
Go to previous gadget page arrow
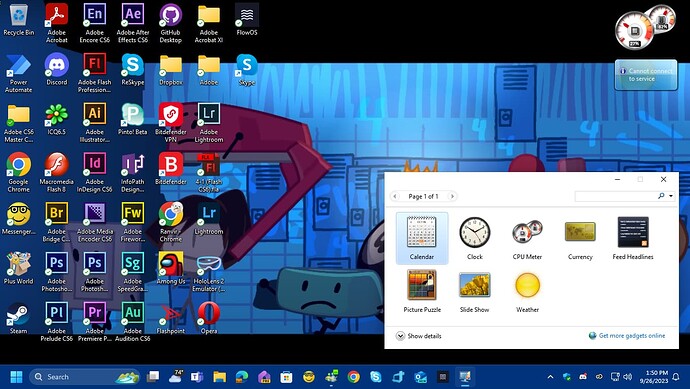tap(395, 196)
